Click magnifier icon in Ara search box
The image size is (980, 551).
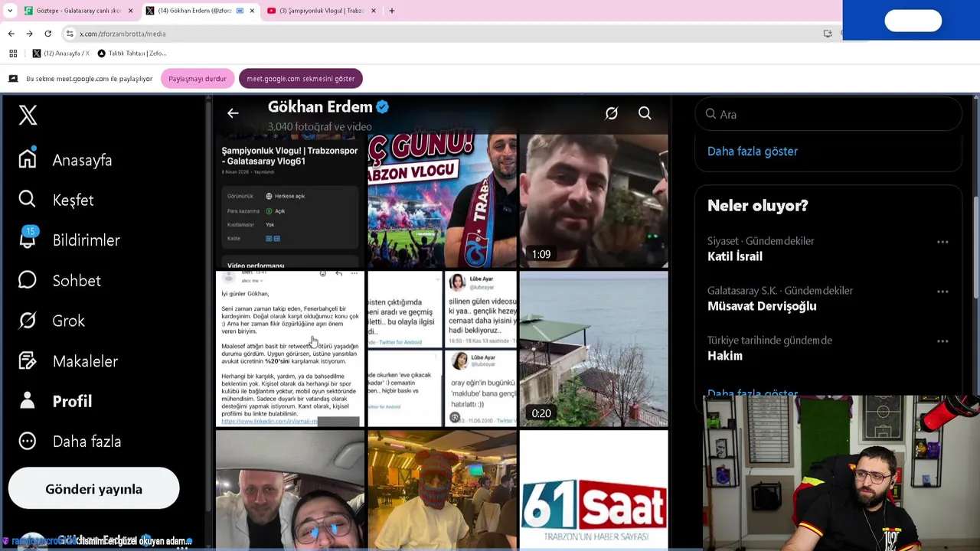click(x=710, y=114)
